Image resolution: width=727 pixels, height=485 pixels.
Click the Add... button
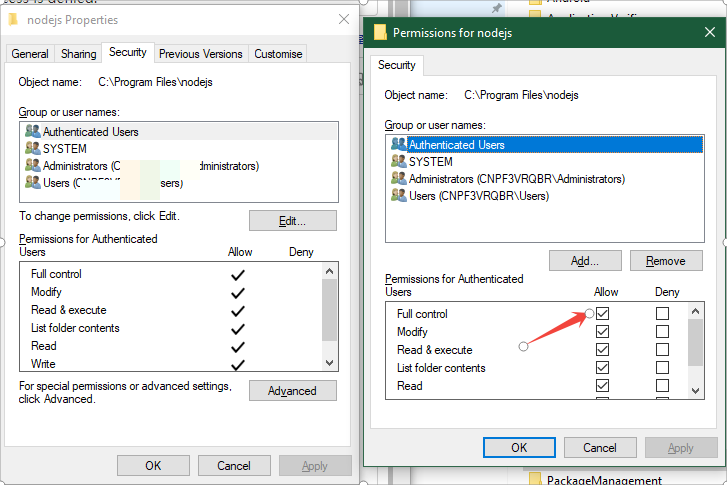tap(585, 261)
